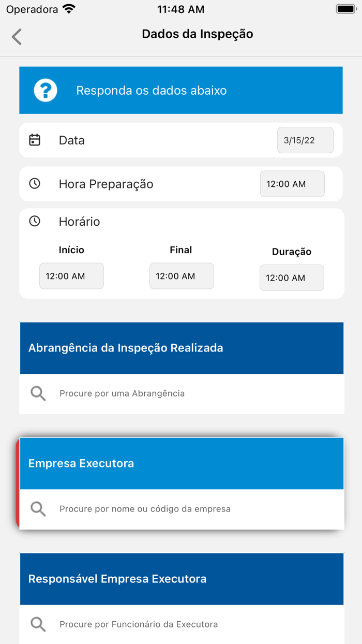Viewport: 362px width, 644px height.
Task: Tap the clock icon next to Horário
Action: coord(35,221)
